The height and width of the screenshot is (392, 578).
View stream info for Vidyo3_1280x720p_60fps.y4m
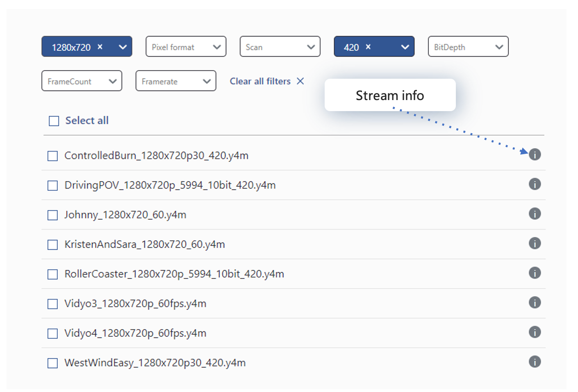tap(535, 303)
